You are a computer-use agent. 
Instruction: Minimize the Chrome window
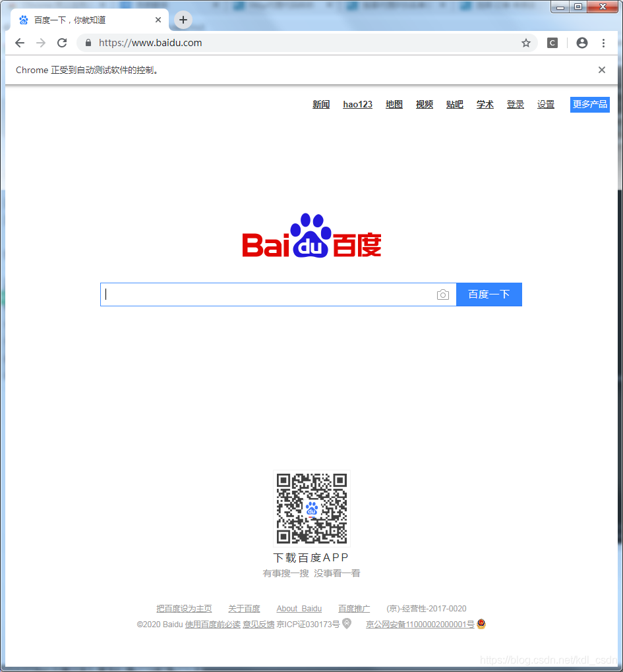[x=560, y=7]
